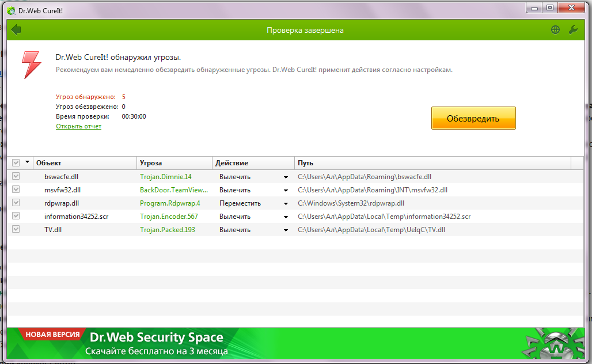Screen dimensions: 592x364
Task: Open the language globe icon menu
Action: (x=555, y=30)
